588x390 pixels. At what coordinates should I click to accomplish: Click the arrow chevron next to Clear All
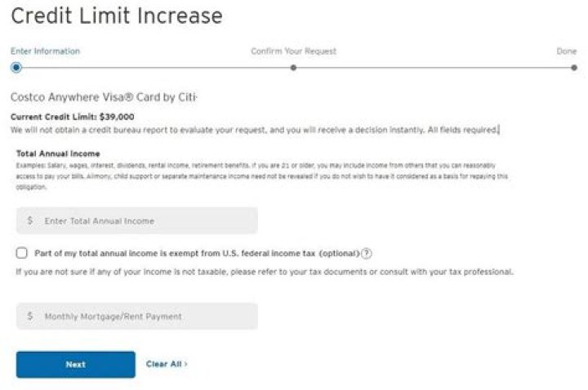186,364
